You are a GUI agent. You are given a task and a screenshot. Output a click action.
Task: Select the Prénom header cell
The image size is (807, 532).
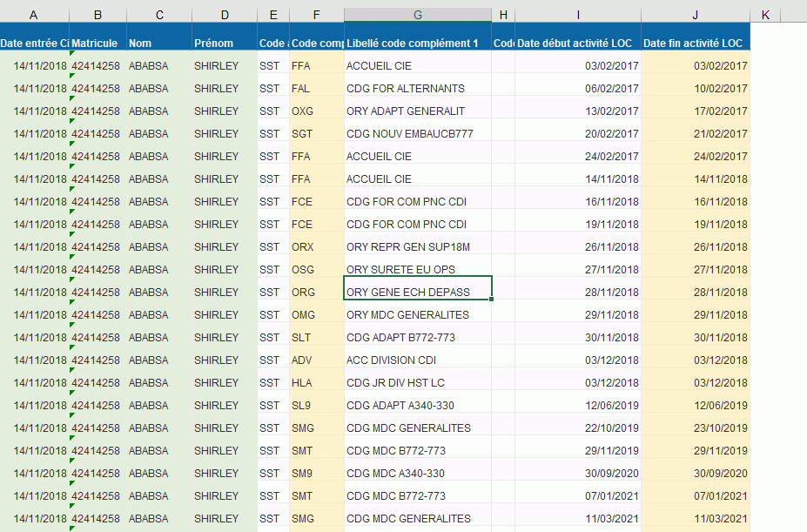(224, 44)
